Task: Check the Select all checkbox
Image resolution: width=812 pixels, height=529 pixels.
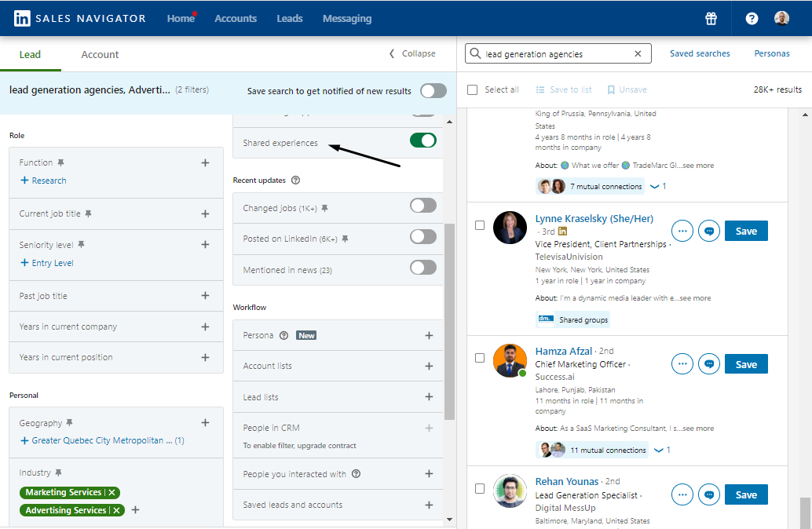Action: pos(472,89)
